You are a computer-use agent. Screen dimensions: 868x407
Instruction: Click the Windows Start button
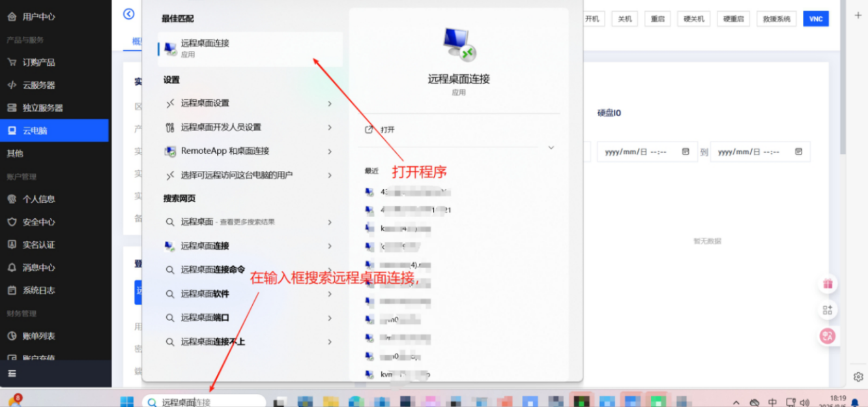[127, 402]
